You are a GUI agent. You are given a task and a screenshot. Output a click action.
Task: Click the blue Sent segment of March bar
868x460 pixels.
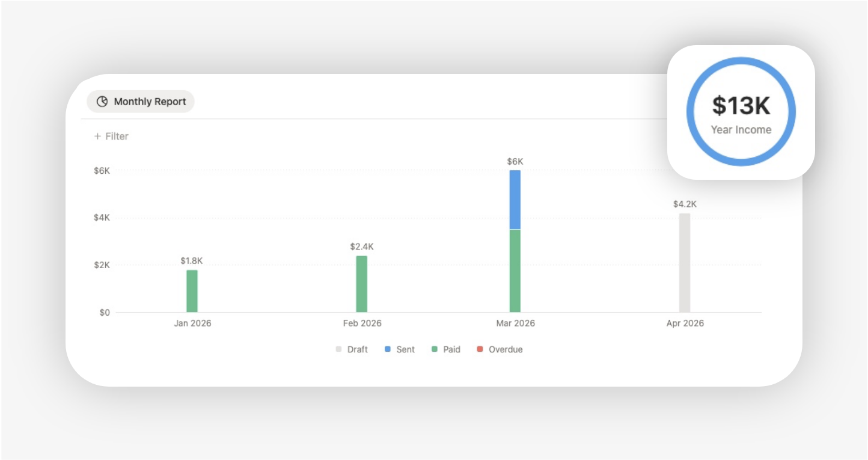coord(515,200)
